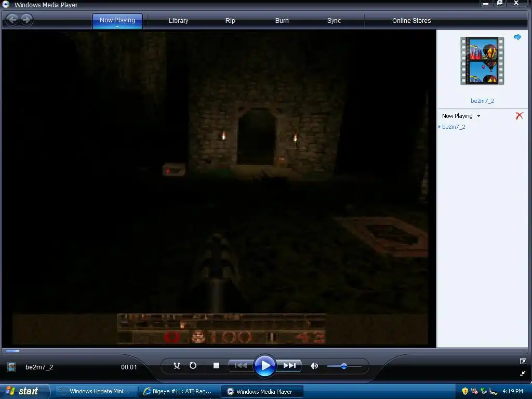Click the video display area
532x399 pixels.
click(219, 189)
